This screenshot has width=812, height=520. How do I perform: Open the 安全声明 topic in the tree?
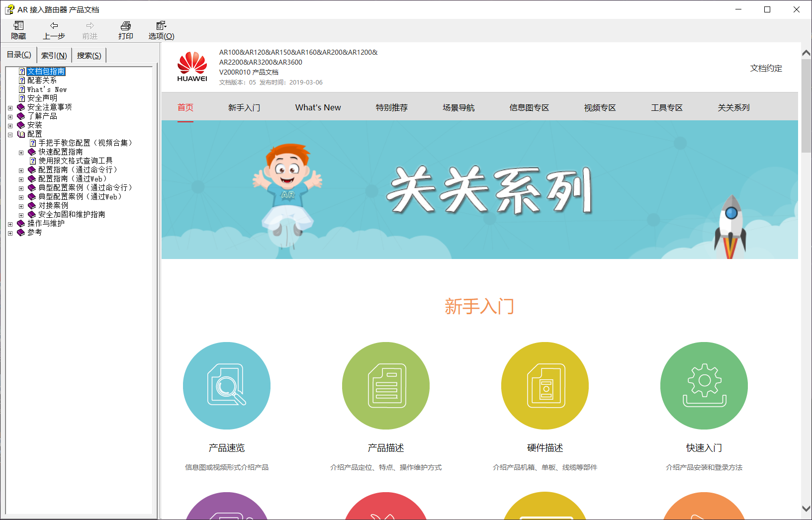pyautogui.click(x=42, y=98)
